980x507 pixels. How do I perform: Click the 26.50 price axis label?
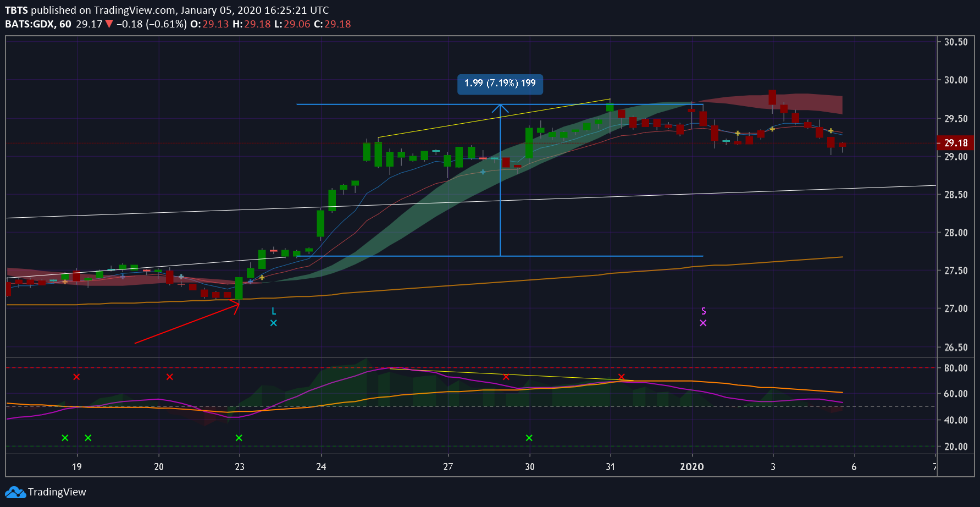pos(956,348)
